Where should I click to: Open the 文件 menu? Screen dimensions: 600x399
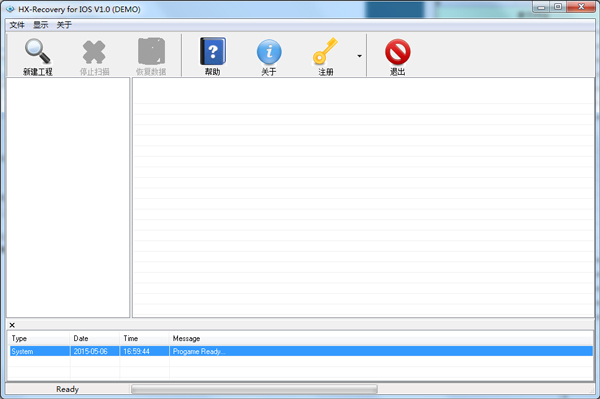point(17,25)
